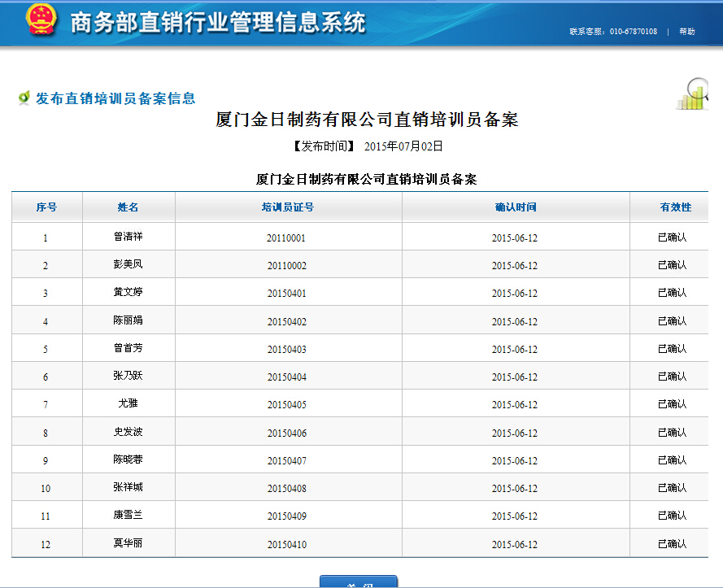Click the 有效性 column header
This screenshot has width=723, height=588.
(x=674, y=207)
